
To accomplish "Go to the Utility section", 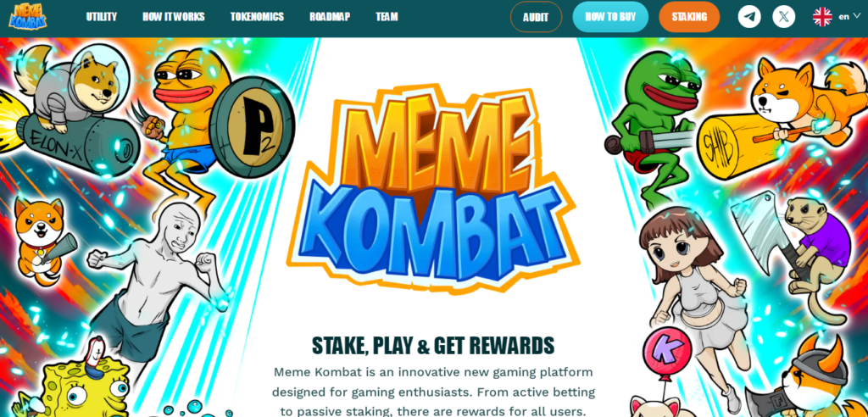I will point(102,17).
